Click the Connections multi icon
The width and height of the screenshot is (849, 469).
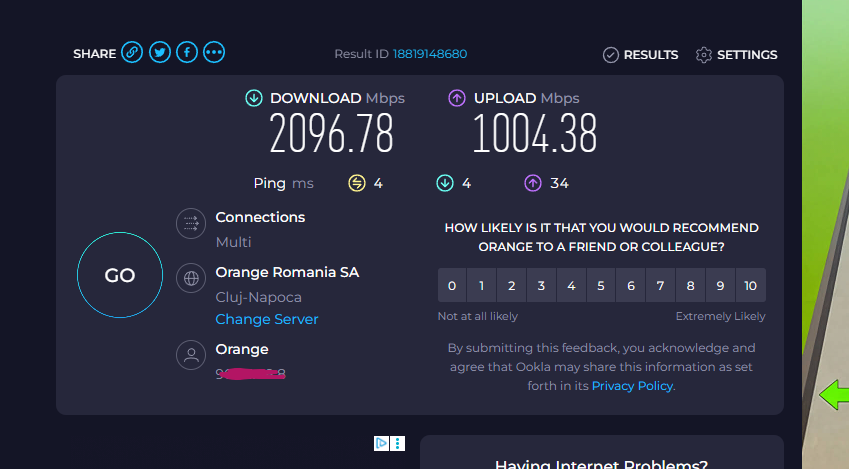pos(190,224)
